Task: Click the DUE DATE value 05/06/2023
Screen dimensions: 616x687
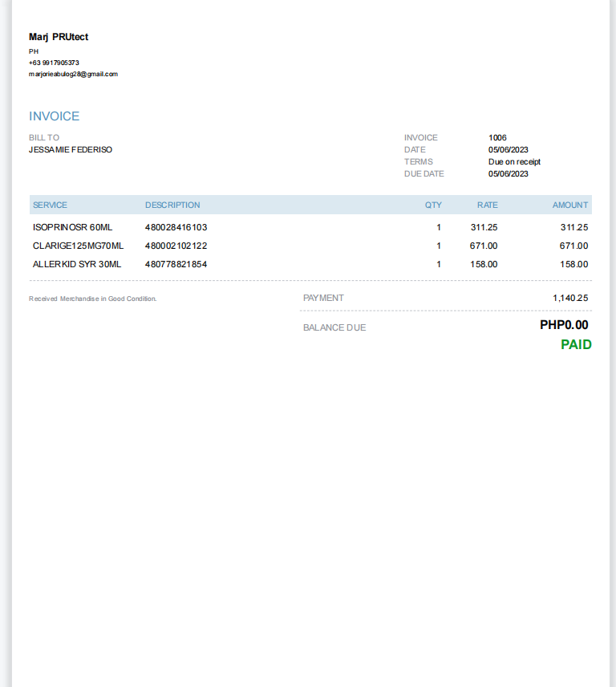Action: 509,174
